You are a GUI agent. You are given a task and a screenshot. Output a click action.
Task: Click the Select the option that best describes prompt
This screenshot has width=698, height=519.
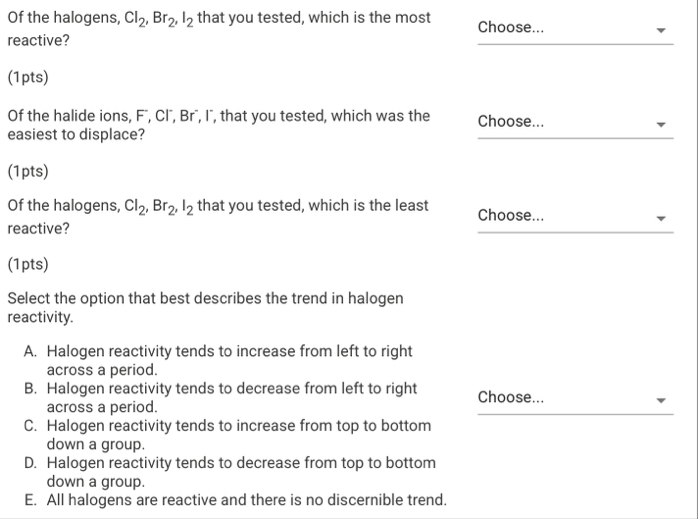pyautogui.click(x=205, y=308)
